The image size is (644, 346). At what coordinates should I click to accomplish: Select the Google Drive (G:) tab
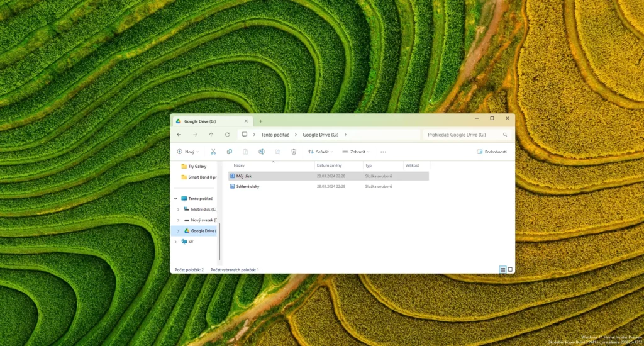pyautogui.click(x=208, y=121)
